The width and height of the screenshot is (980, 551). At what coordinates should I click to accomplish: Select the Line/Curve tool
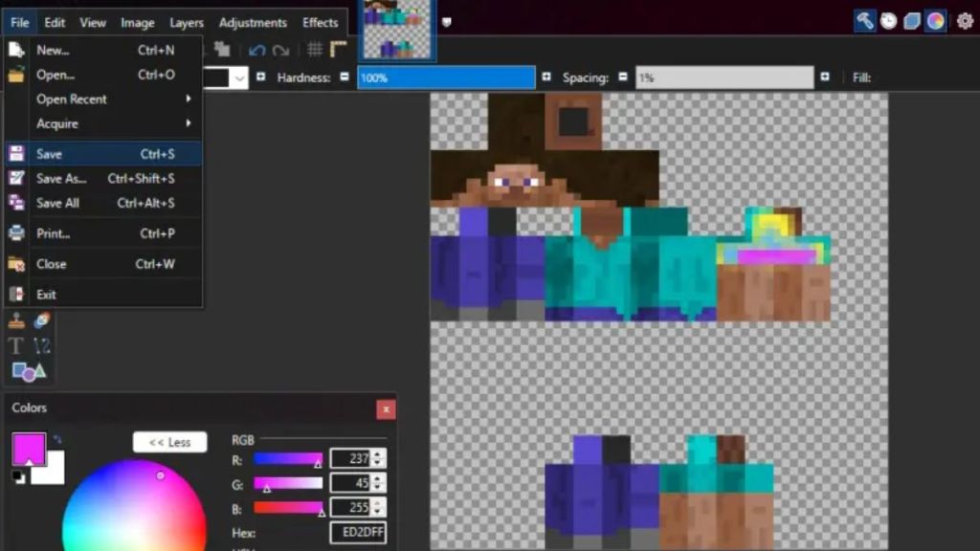pos(42,345)
